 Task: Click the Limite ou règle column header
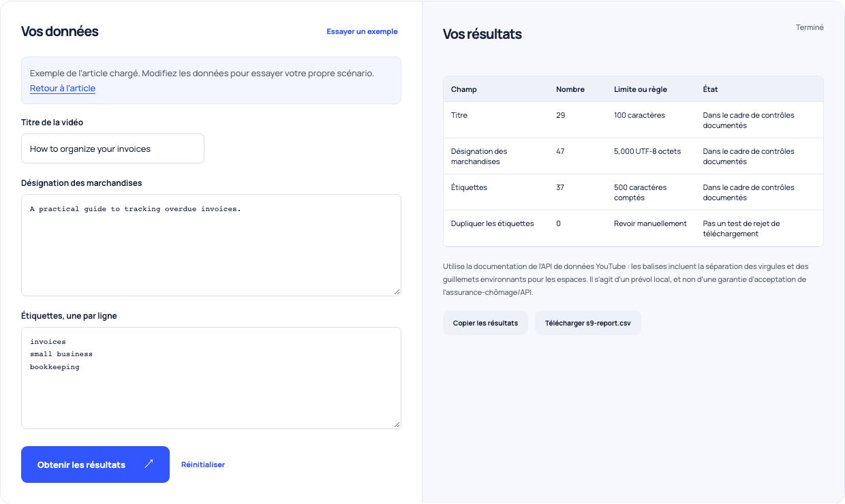(641, 89)
